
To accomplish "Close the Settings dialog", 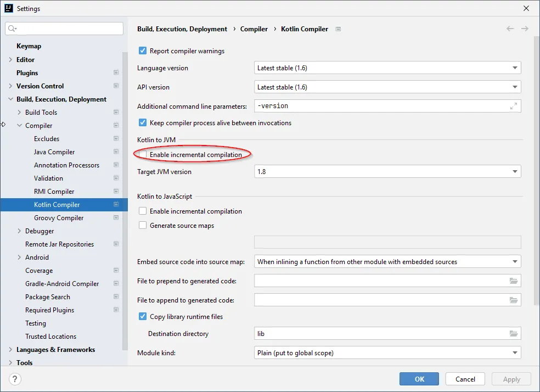I will [526, 8].
